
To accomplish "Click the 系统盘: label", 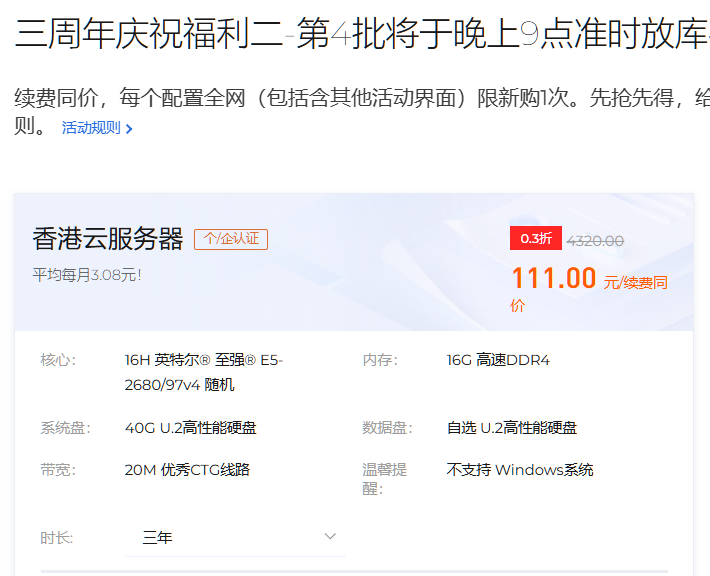I will click(66, 427).
